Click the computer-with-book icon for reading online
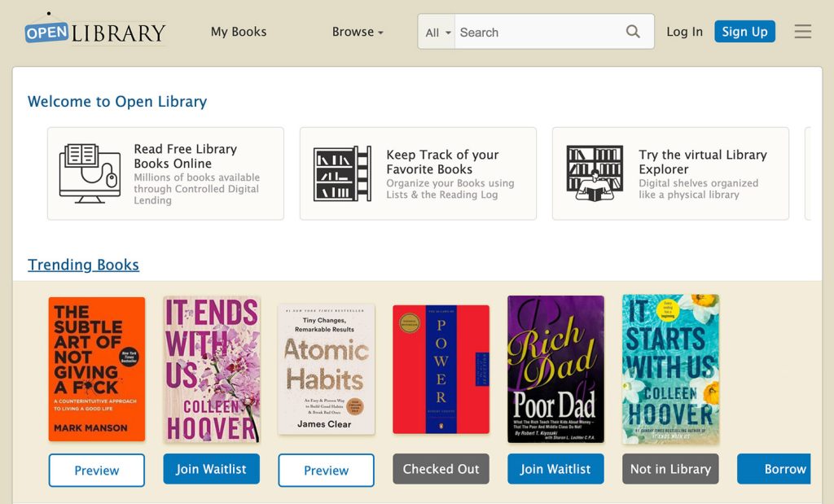This screenshot has height=504, width=834. tap(90, 173)
